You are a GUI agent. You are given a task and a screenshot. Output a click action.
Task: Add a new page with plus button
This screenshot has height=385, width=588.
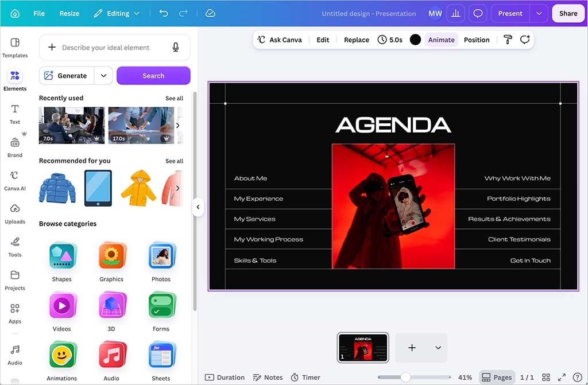(412, 348)
